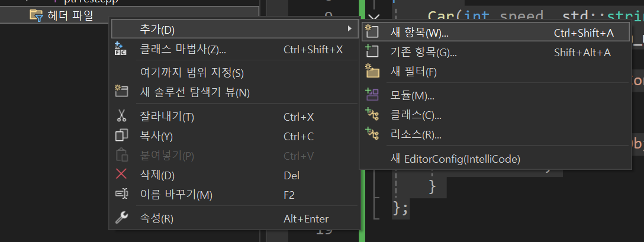Click the scissors icon for 잘라내기
Image resolution: width=644 pixels, height=242 pixels.
point(121,116)
